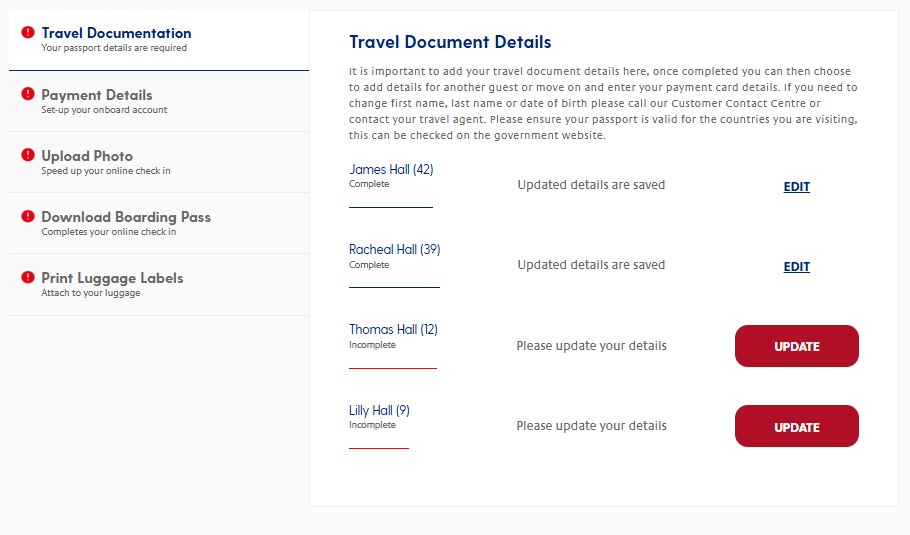Select the Lilly Hall (9) guest name
910x535 pixels.
pyautogui.click(x=380, y=410)
